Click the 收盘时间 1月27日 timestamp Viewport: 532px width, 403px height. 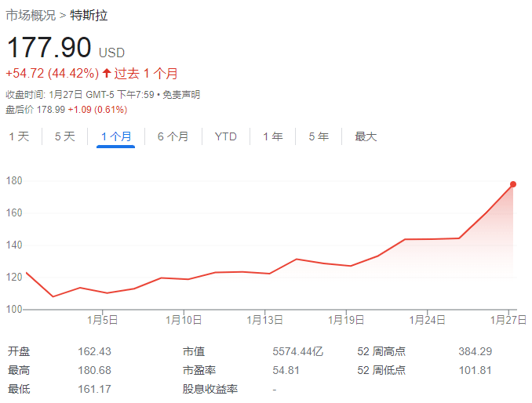click(x=80, y=95)
